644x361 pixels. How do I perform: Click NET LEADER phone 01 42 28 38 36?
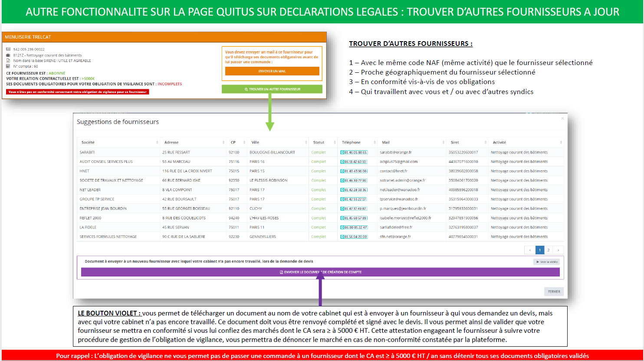(354, 190)
